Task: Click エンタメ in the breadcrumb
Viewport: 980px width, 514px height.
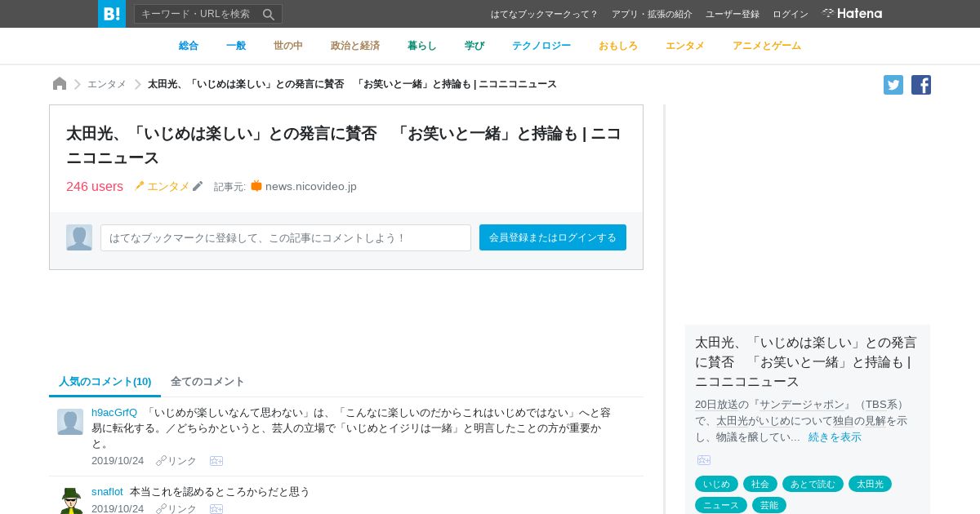Action: click(107, 84)
